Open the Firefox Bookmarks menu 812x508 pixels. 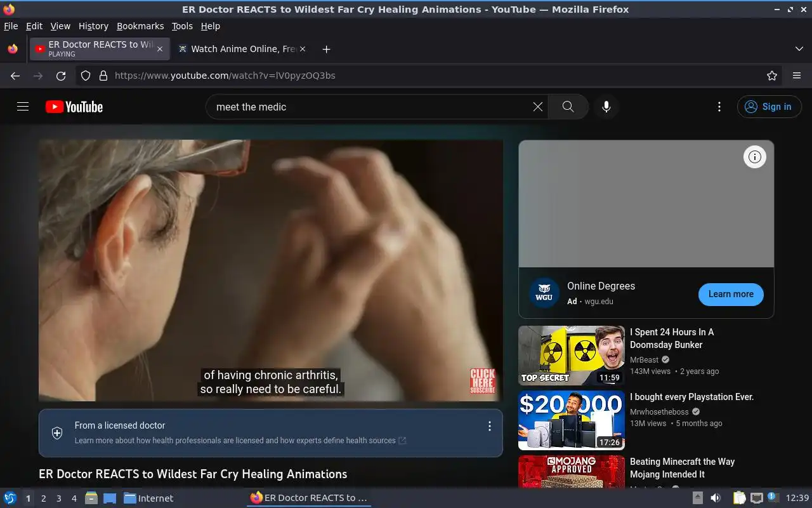click(140, 26)
